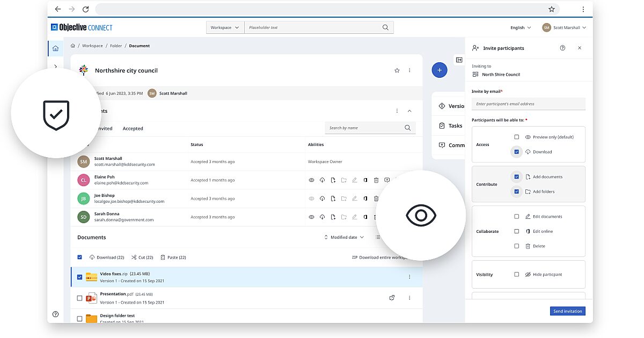Viewport: 644px width, 338px height.
Task: Click the edit pencil icon for Sarah Donna
Action: (x=354, y=217)
